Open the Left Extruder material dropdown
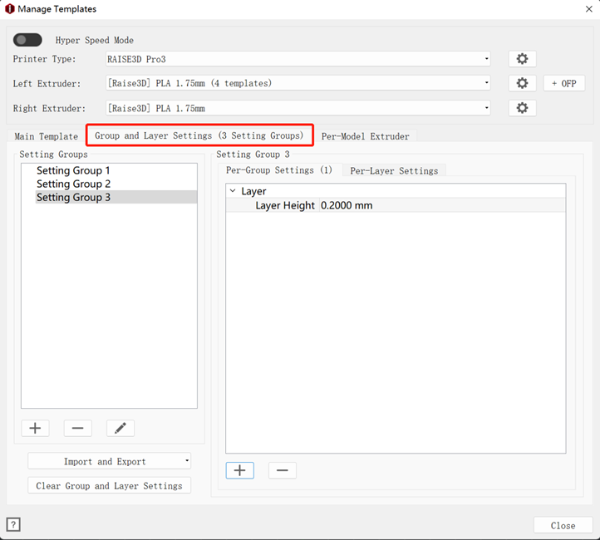 click(x=298, y=83)
